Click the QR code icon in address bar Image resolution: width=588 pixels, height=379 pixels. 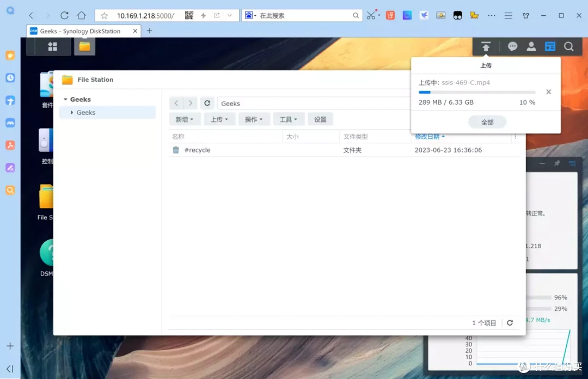tap(189, 15)
